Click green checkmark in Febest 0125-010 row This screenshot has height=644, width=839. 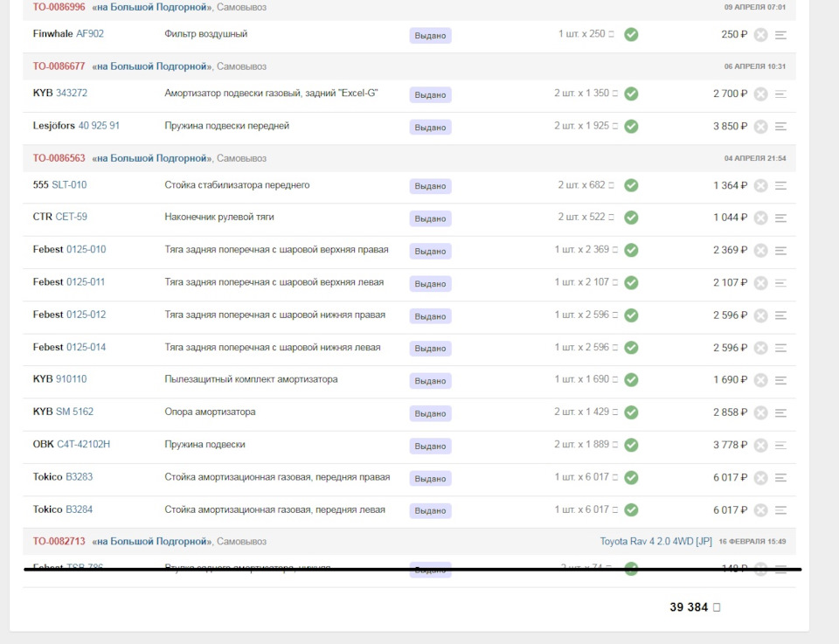coord(631,250)
